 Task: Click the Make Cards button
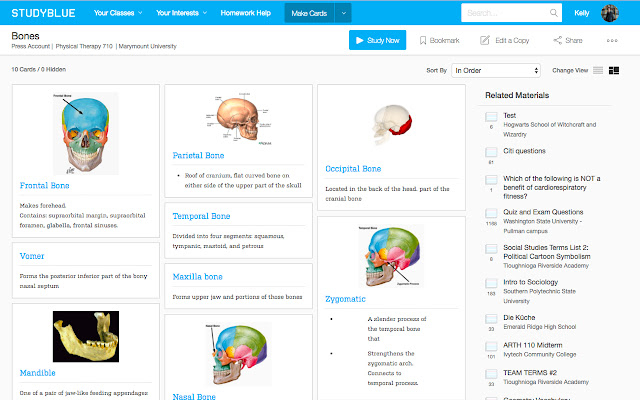pos(309,13)
